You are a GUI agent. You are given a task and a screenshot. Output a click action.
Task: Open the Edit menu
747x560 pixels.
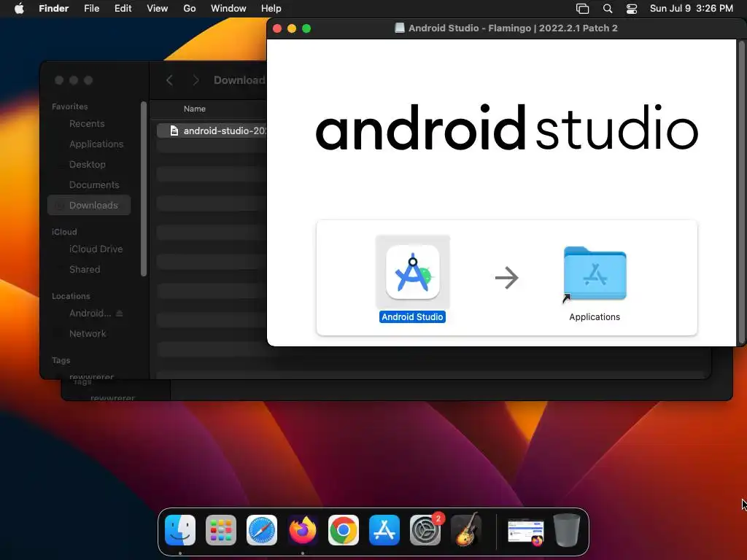point(123,8)
